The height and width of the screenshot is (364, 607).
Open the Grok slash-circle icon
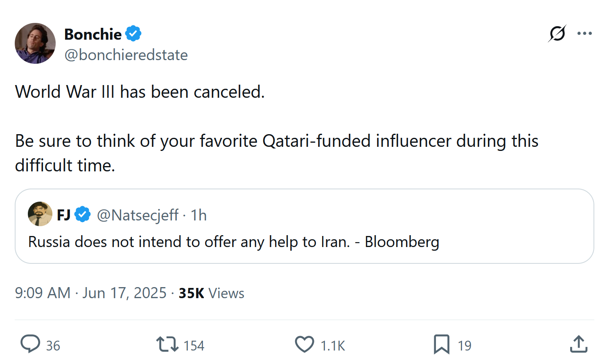(557, 34)
